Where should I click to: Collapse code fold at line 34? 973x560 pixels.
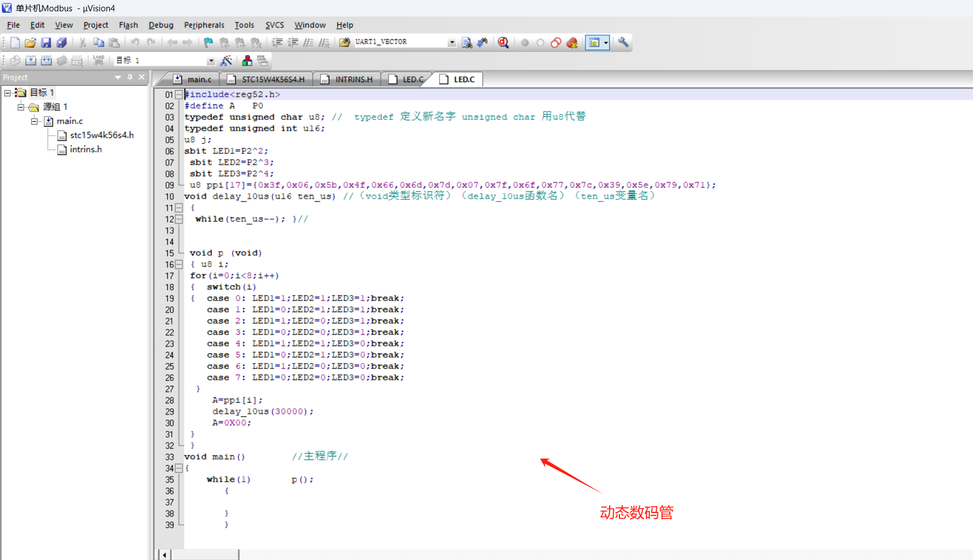(179, 468)
